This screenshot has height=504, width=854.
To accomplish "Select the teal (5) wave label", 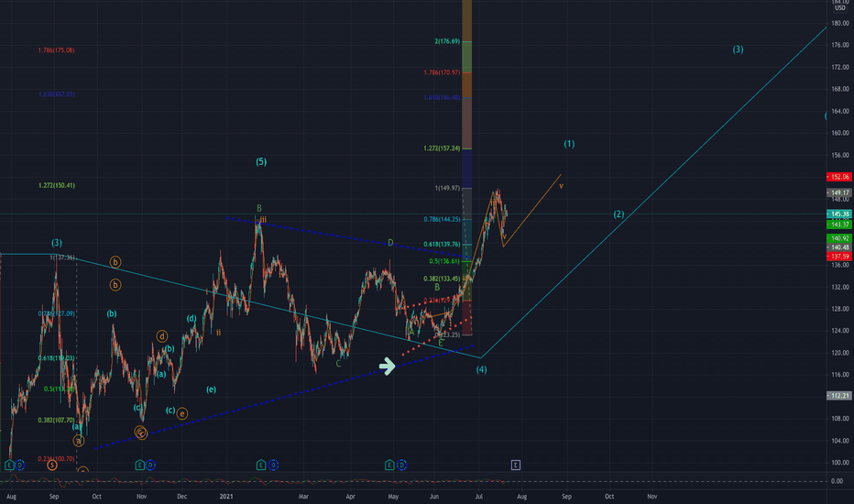I will (261, 162).
